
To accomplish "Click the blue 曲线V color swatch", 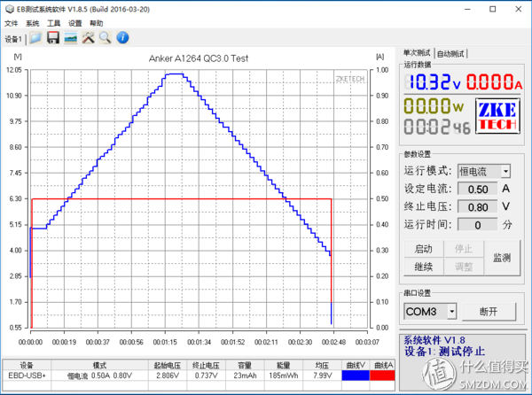I will [x=356, y=376].
